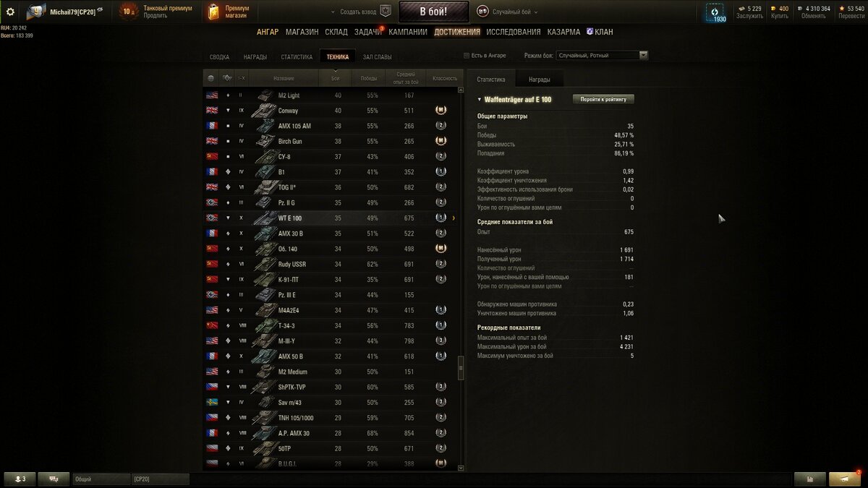The height and width of the screenshot is (488, 868).
Task: Toggle the Есть в Ангаре checkbox
Action: tap(467, 56)
